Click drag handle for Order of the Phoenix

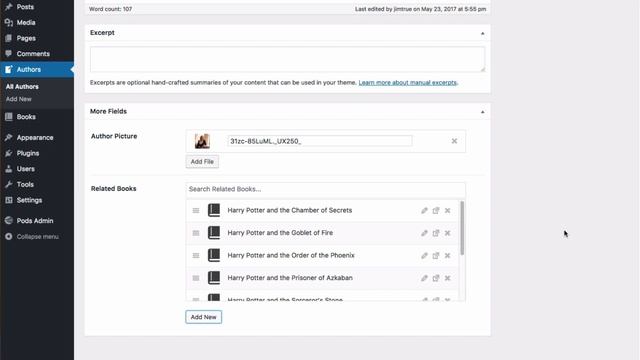[x=196, y=256]
